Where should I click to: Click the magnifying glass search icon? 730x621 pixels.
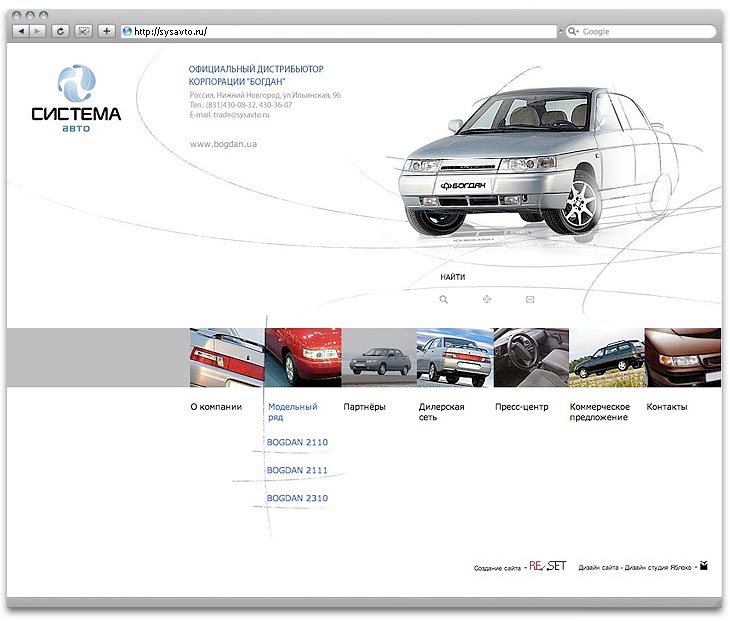[444, 299]
